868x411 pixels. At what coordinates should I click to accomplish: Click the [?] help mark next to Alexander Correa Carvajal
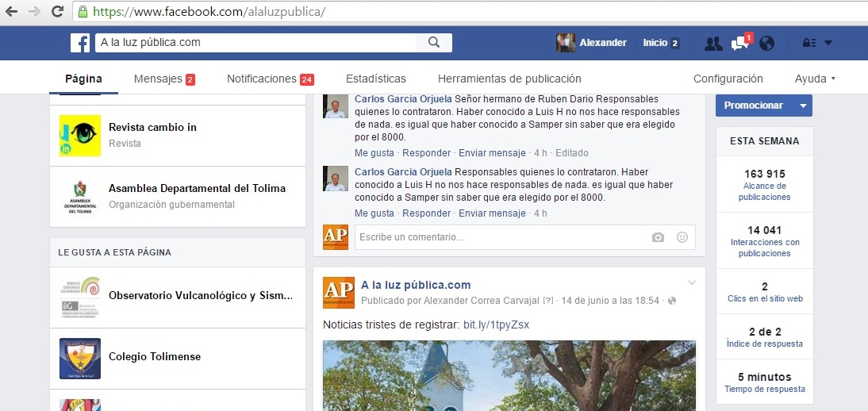[x=548, y=301]
